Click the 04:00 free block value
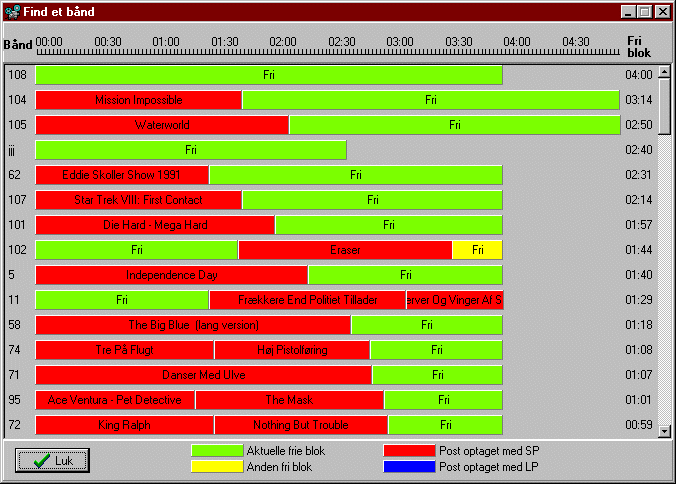This screenshot has width=676, height=484. click(x=639, y=75)
